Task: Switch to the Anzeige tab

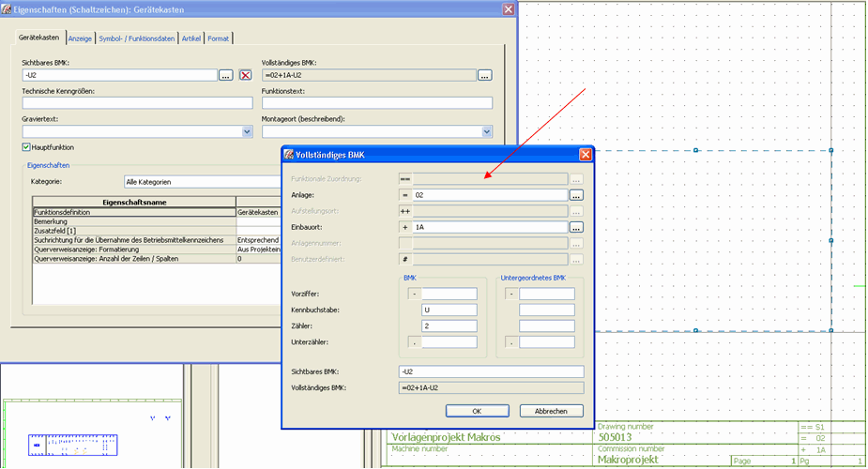Action: pyautogui.click(x=80, y=38)
